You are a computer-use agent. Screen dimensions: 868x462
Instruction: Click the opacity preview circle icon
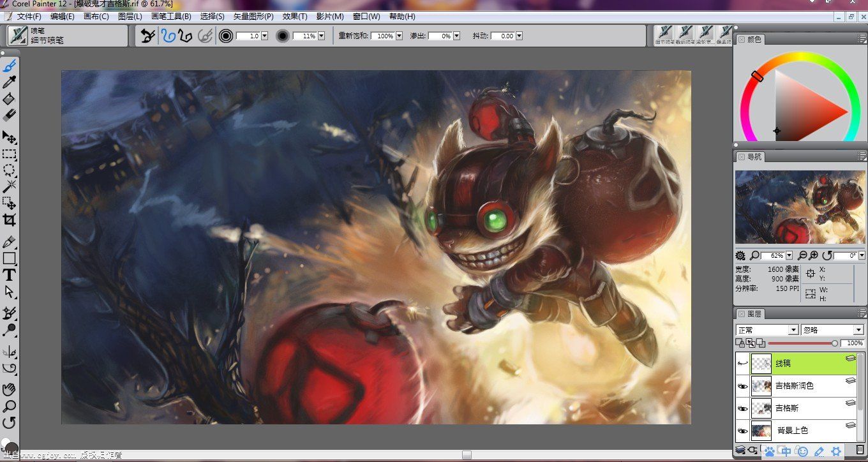click(283, 36)
